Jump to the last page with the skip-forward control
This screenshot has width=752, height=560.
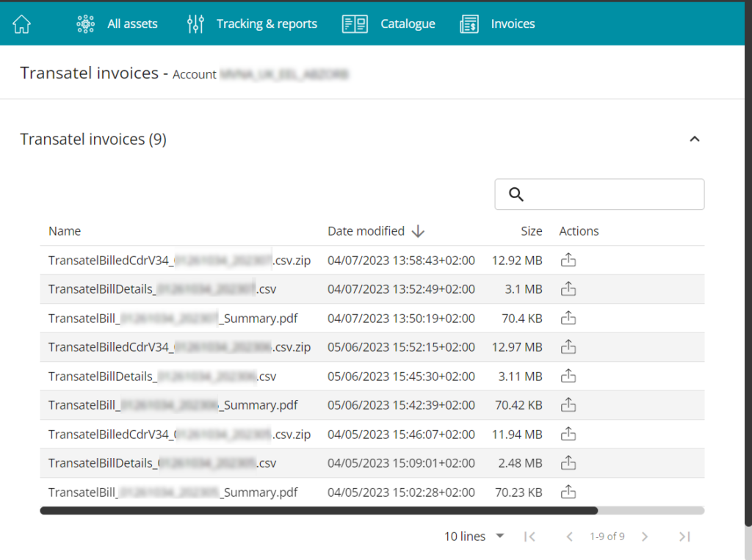(x=684, y=537)
